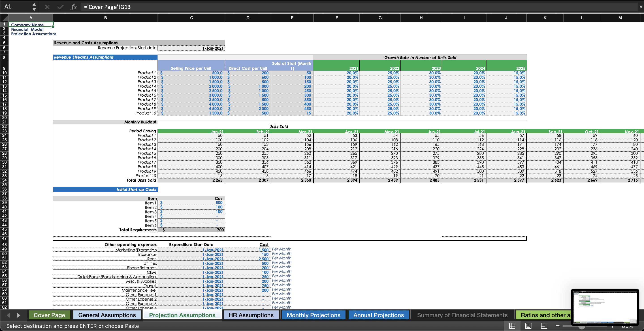Cancel the entry using the X icon
Viewport: 644px width, 331px height.
(x=47, y=7)
